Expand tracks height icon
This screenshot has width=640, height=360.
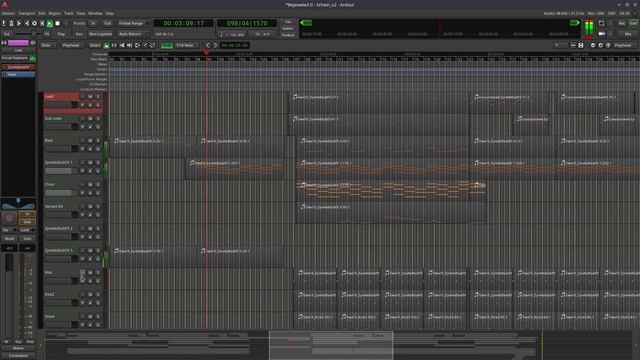pos(581,45)
